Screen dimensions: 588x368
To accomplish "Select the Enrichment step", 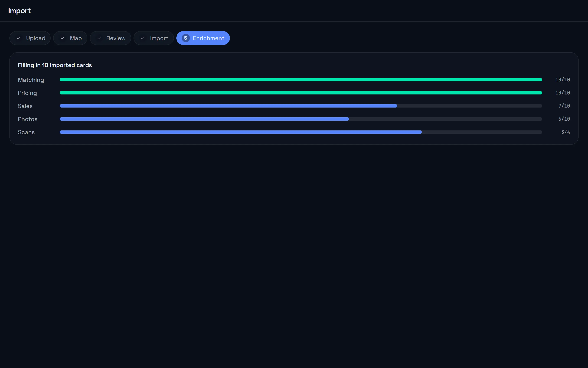I will pyautogui.click(x=203, y=38).
